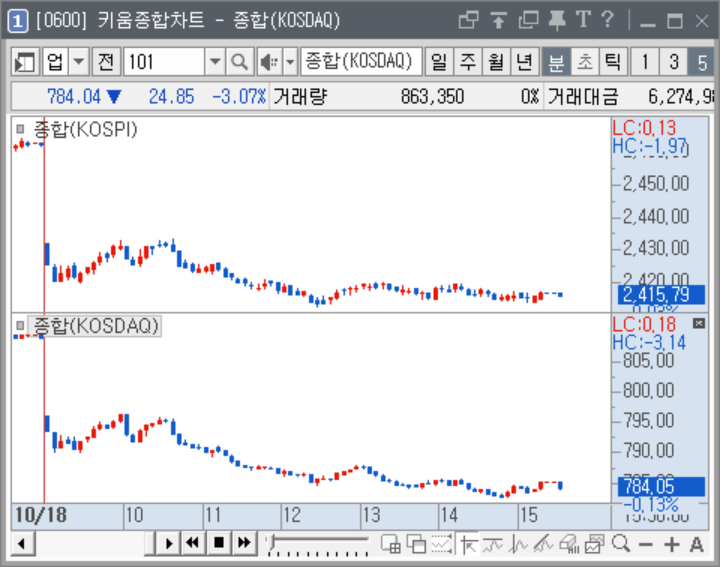Click the always-on-top arrow icon
Image resolution: width=720 pixels, height=567 pixels.
(x=498, y=20)
